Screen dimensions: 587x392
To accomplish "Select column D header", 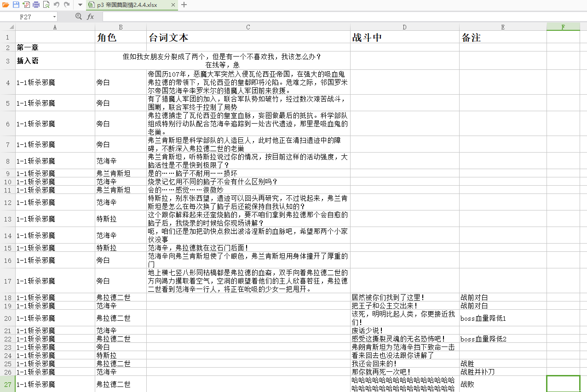I will point(405,27).
